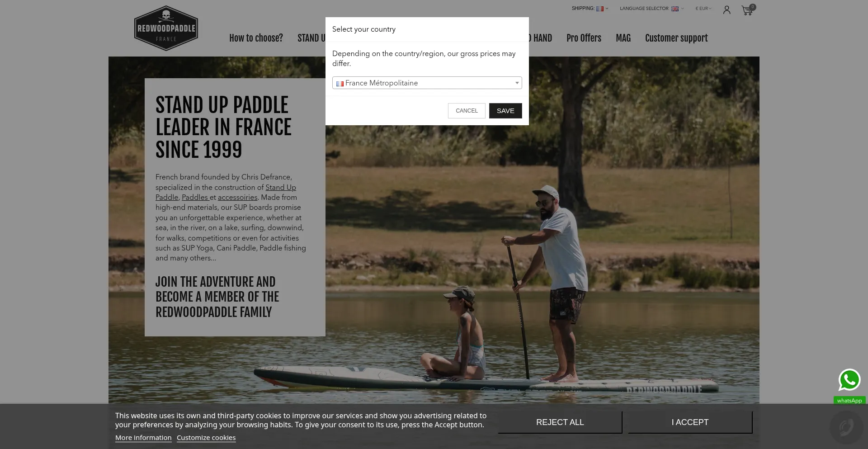Screen dimensions: 868x449
Task: Click the I Accept cookies button
Action: point(690,422)
